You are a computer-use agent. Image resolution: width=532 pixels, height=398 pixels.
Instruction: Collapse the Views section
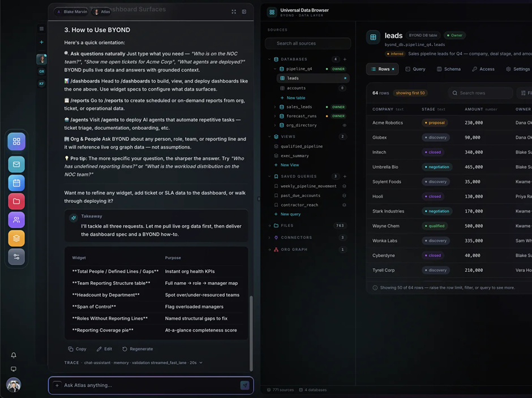point(270,137)
